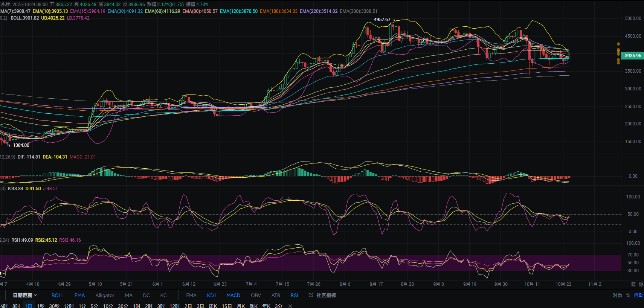Close the timeframe editor with the X
644x308 pixels.
tap(290, 306)
